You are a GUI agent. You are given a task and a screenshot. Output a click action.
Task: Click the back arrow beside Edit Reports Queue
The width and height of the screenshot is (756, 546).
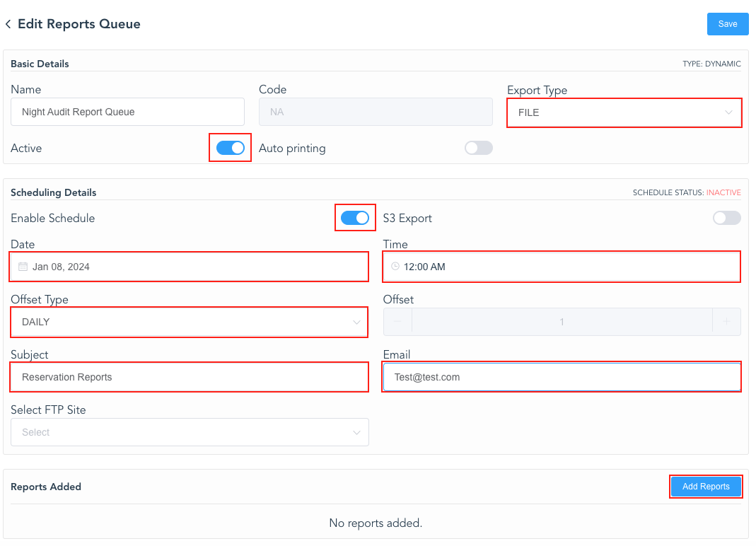pyautogui.click(x=8, y=24)
